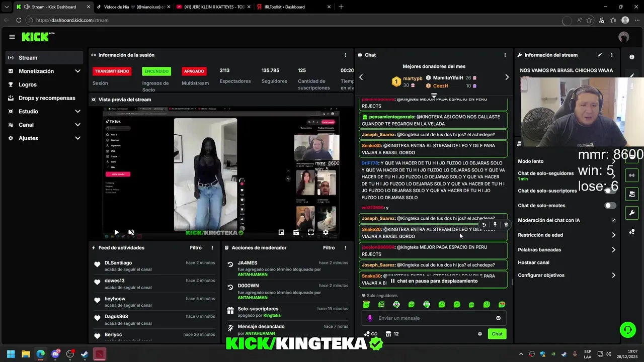Toggle Chat de solo-emotes switch

[610, 206]
